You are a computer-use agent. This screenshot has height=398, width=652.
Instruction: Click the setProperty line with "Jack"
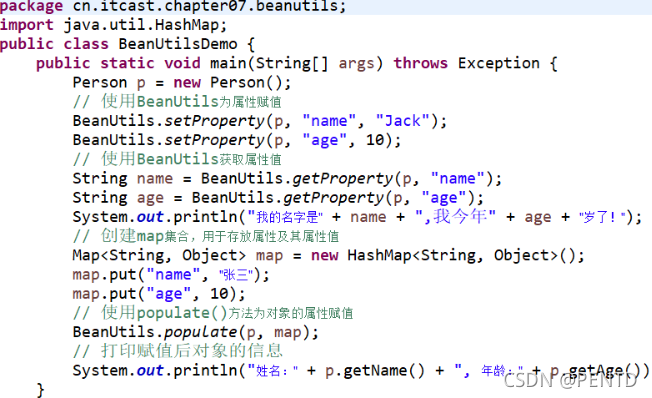coord(259,121)
